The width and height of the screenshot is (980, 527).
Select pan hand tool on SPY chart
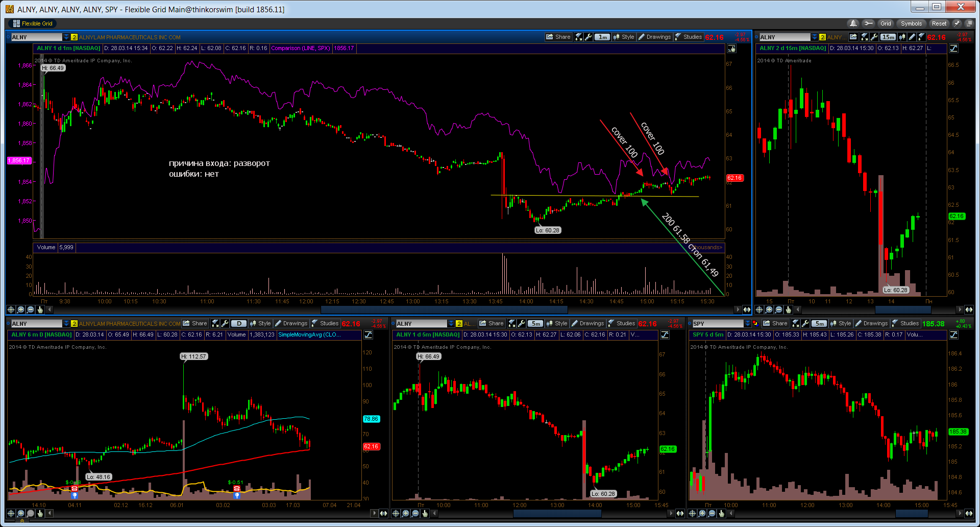pyautogui.click(x=721, y=513)
